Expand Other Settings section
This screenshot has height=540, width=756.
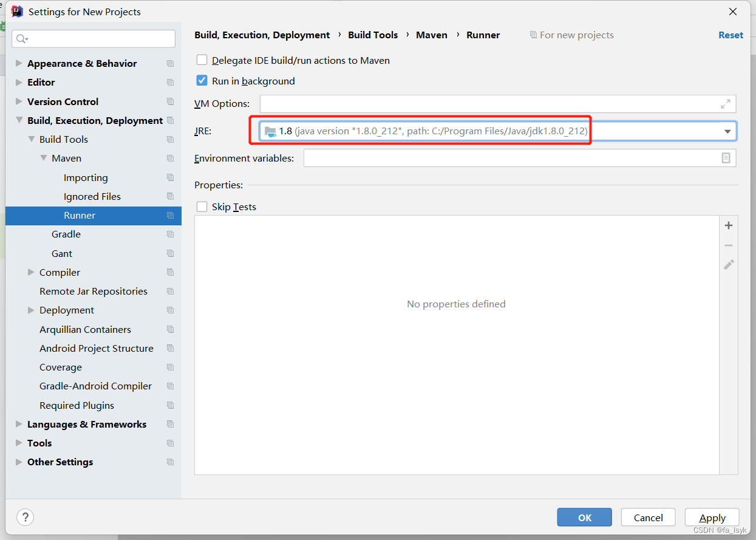click(x=19, y=462)
